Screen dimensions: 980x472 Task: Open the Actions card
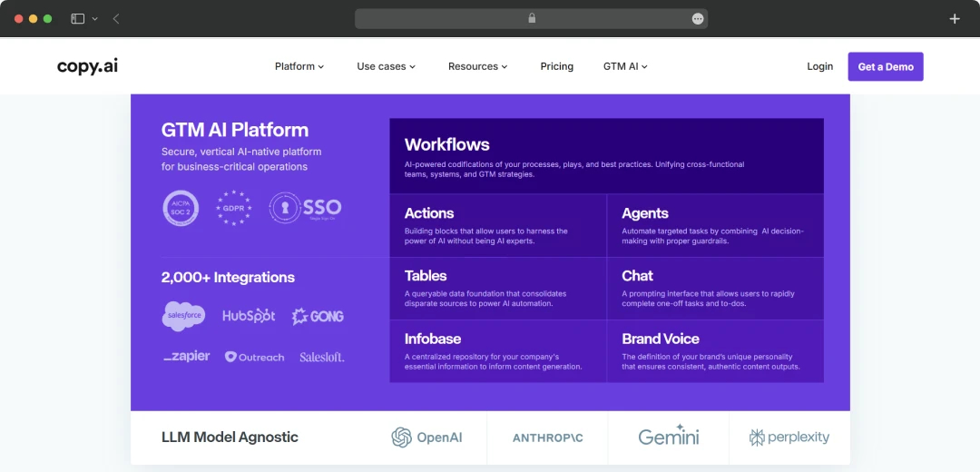(x=498, y=225)
